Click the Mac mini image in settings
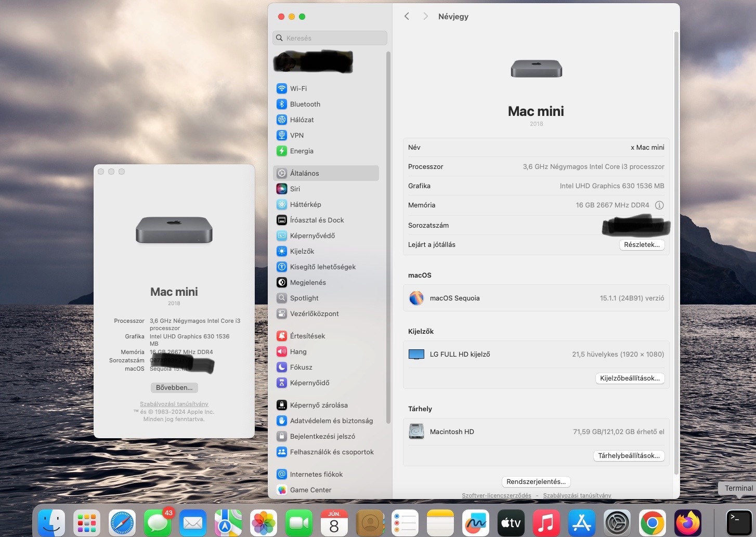 coord(536,69)
